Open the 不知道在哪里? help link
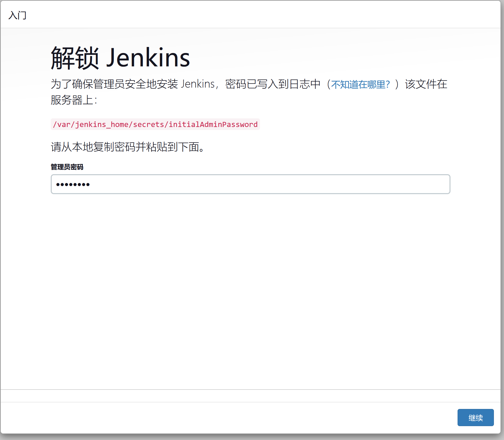The width and height of the screenshot is (504, 440). point(360,84)
